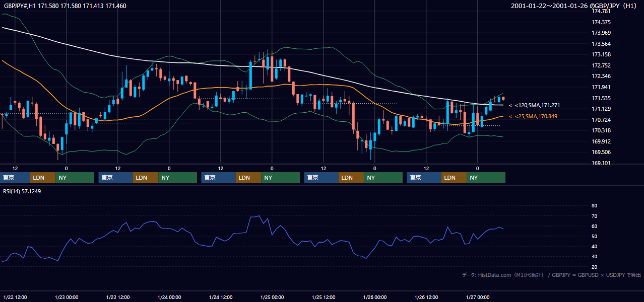The width and height of the screenshot is (644, 302).
Task: Pick the 170.724 price axis label
Action: click(601, 120)
